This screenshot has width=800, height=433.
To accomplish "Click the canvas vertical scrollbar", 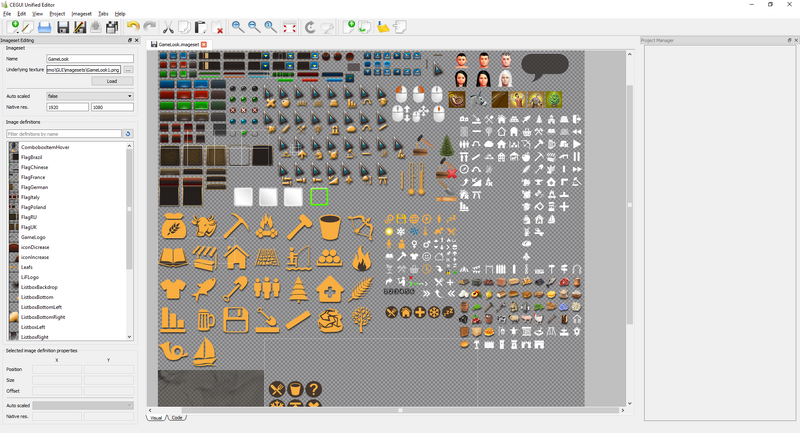I will click(x=630, y=204).
